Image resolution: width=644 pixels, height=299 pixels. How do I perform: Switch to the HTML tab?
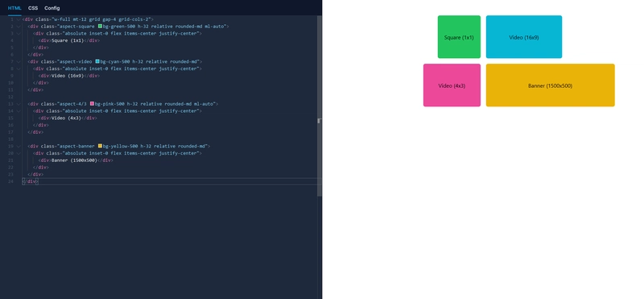click(14, 8)
